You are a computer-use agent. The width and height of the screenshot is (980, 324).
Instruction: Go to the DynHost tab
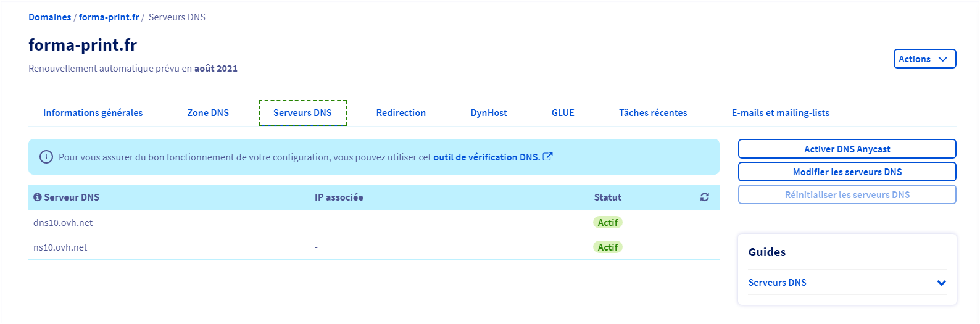coord(489,113)
